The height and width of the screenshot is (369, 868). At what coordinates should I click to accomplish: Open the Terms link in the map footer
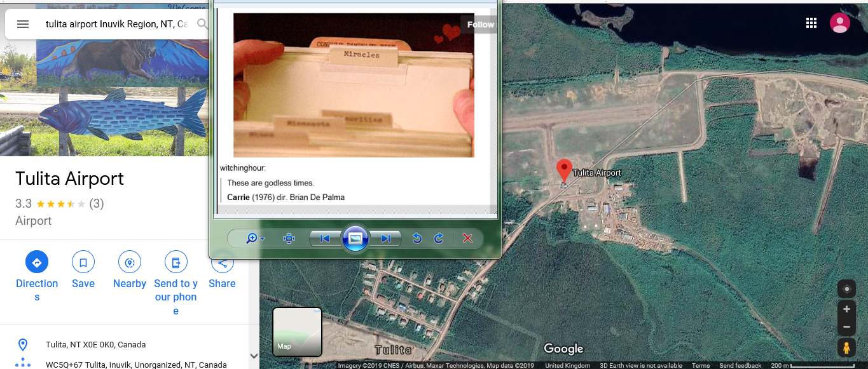[x=701, y=365]
